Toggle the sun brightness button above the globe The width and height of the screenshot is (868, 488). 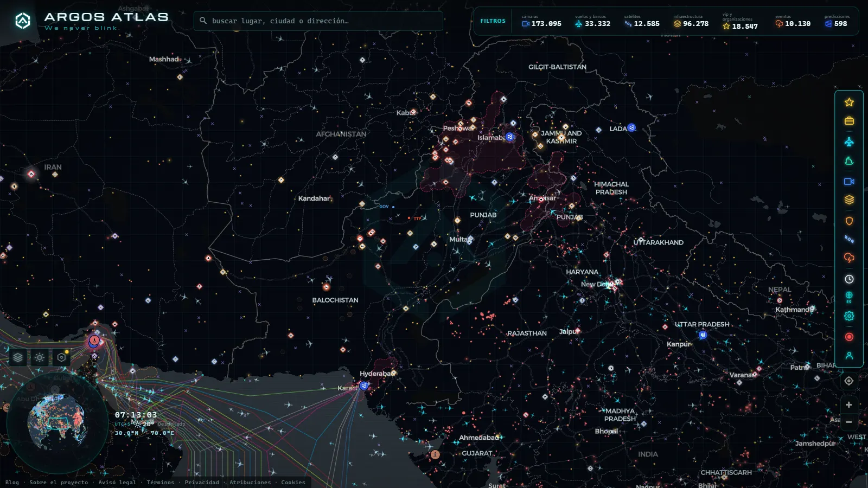tap(40, 357)
